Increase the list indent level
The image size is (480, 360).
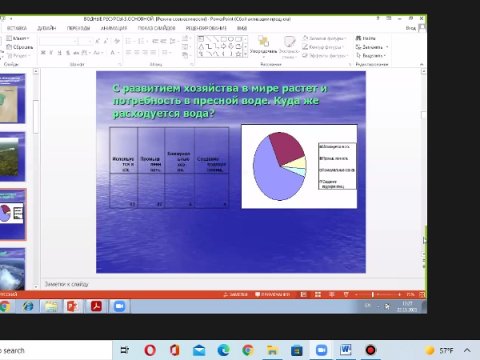click(x=163, y=41)
